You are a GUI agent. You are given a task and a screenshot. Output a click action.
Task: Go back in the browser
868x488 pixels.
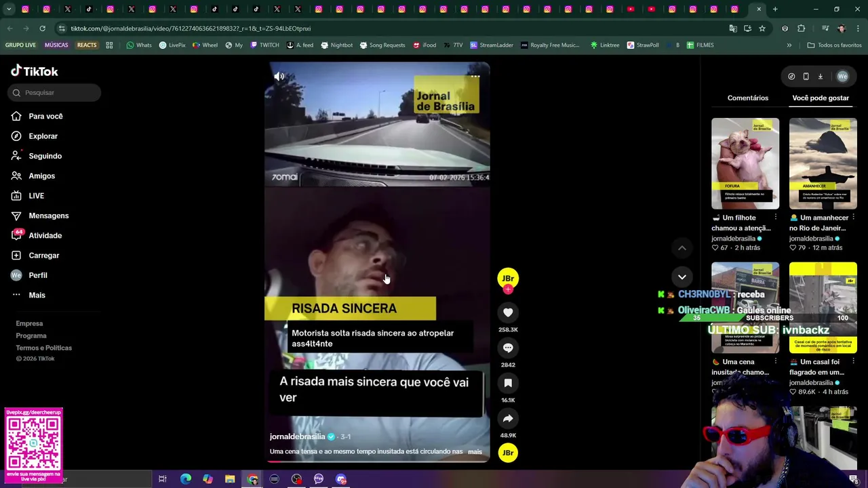click(9, 28)
